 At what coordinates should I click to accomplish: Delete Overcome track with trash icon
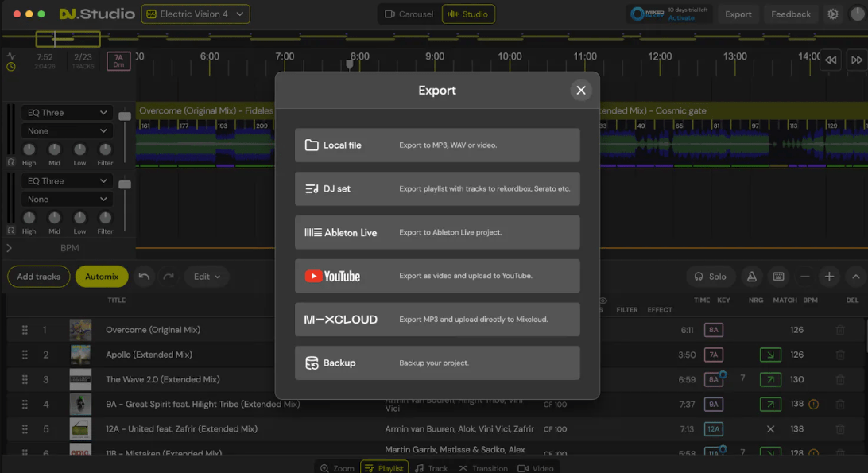pos(839,330)
